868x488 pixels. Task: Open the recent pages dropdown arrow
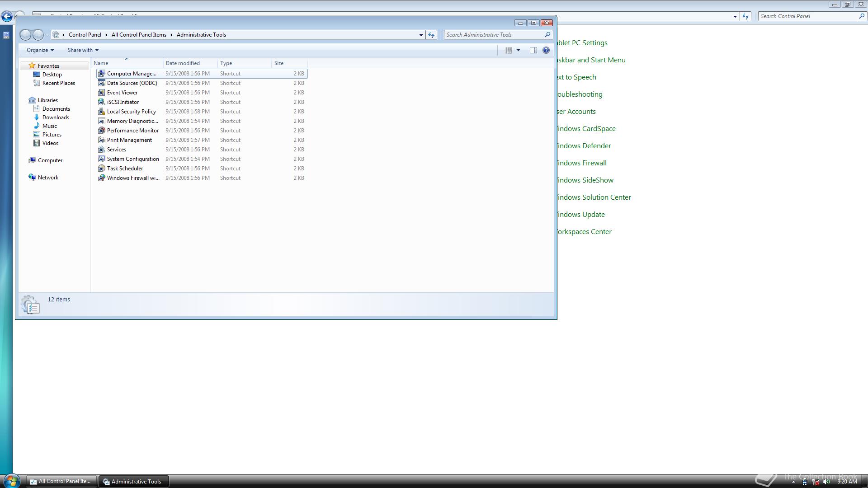point(47,35)
